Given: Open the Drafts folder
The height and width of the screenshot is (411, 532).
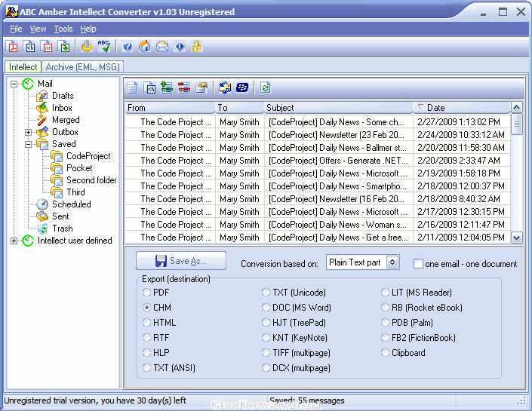Looking at the screenshot, I should coord(63,96).
